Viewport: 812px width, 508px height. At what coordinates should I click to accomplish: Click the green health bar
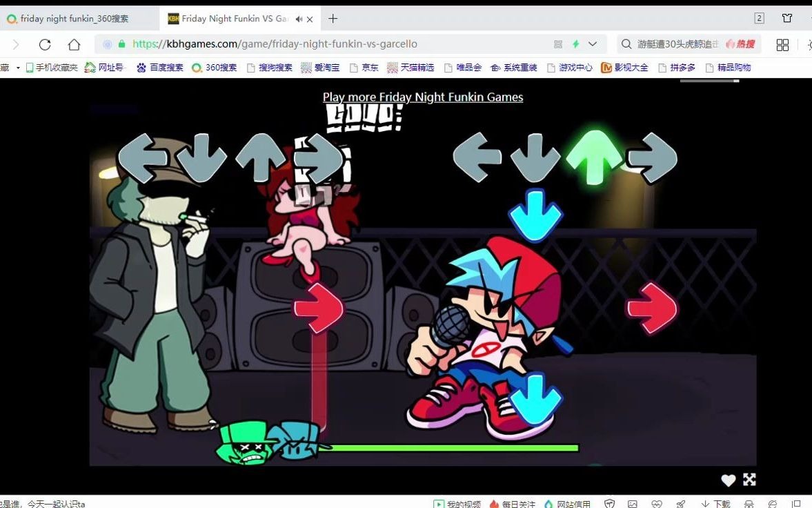[448, 448]
